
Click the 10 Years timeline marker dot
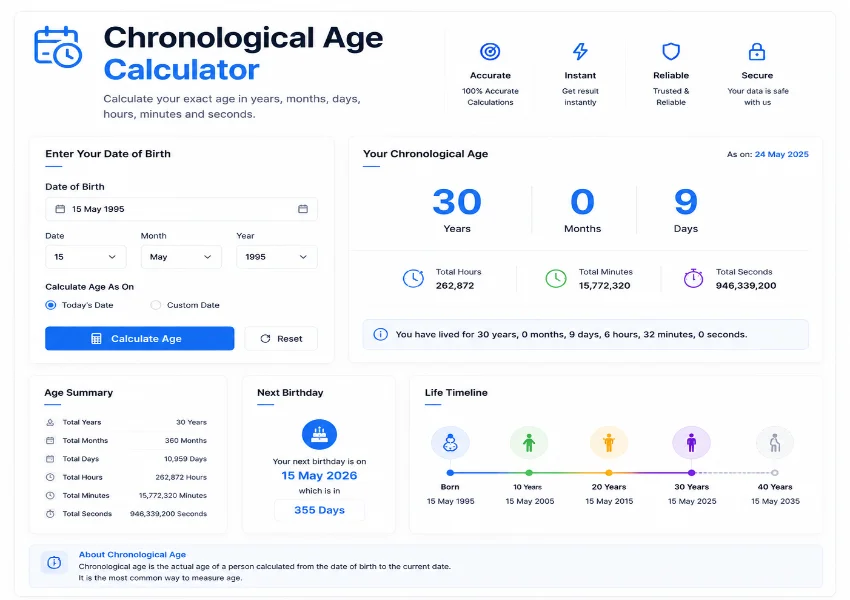[x=529, y=473]
